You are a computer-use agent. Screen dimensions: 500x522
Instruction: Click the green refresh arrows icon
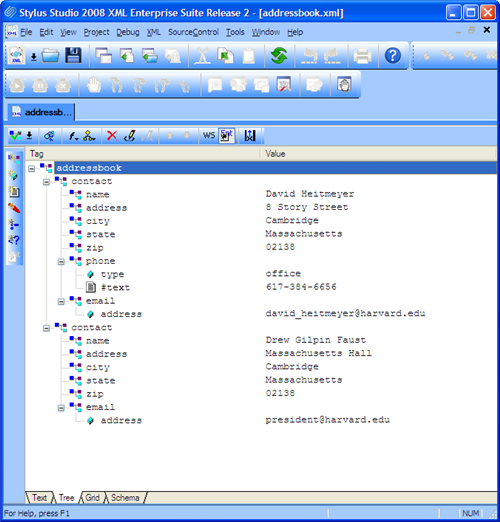pyautogui.click(x=279, y=56)
